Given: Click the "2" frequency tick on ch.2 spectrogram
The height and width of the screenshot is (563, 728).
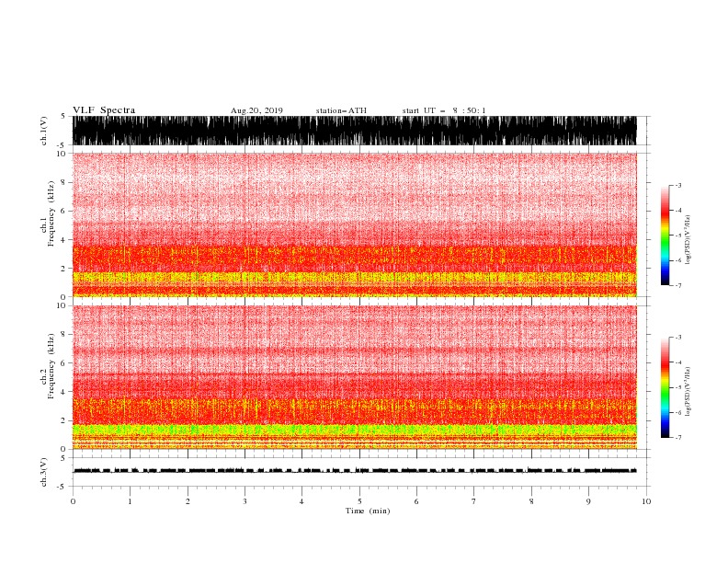Looking at the screenshot, I should click(x=64, y=420).
